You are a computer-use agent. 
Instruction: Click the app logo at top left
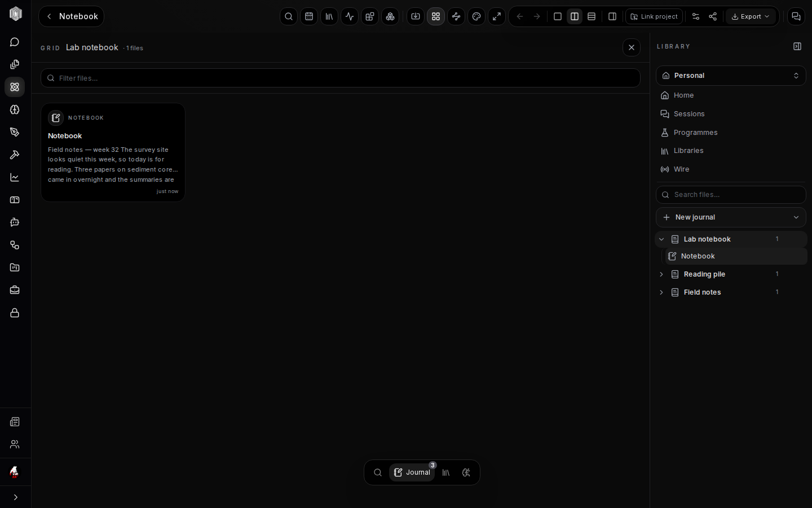[x=16, y=14]
